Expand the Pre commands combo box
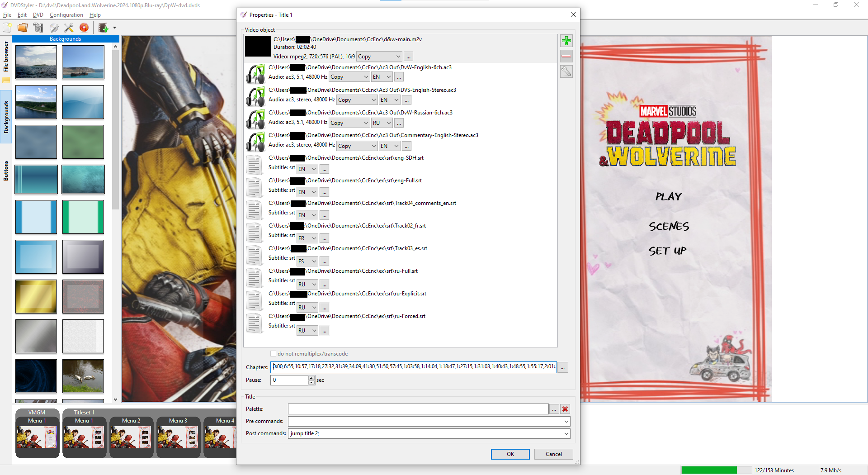The height and width of the screenshot is (475, 868). point(566,421)
